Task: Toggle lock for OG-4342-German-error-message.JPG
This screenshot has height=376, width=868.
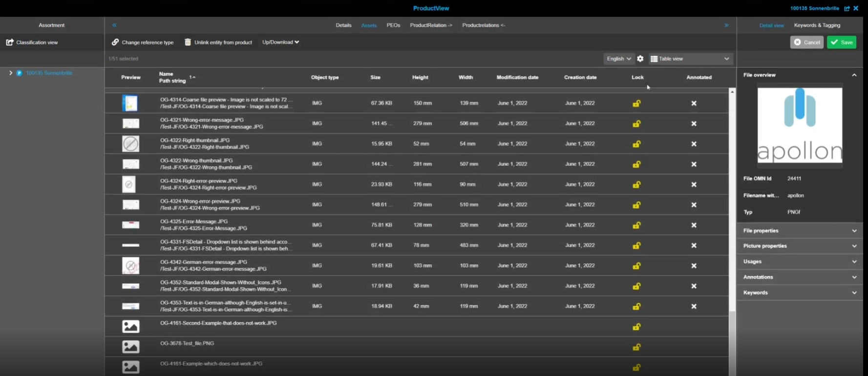Action: [x=636, y=266]
